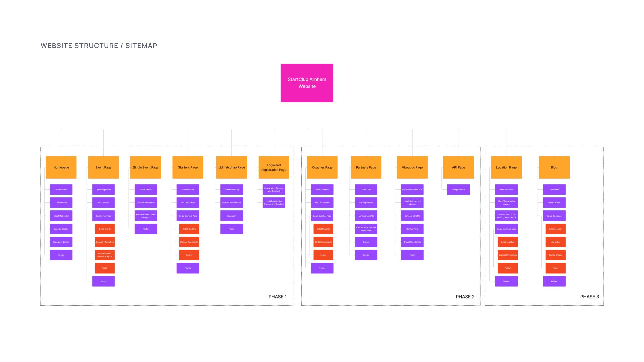Select the Benefits Section box
644x362 pixels.
tap(61, 229)
